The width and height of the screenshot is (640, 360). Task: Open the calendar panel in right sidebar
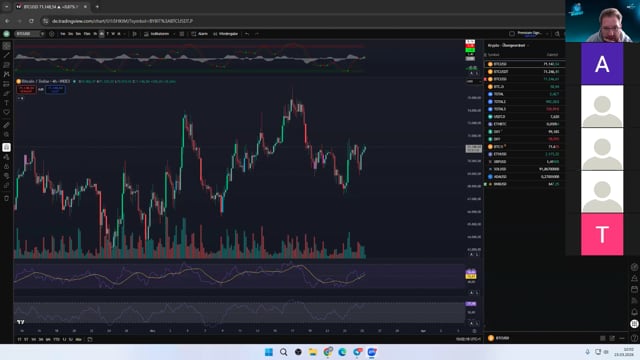[x=634, y=289]
